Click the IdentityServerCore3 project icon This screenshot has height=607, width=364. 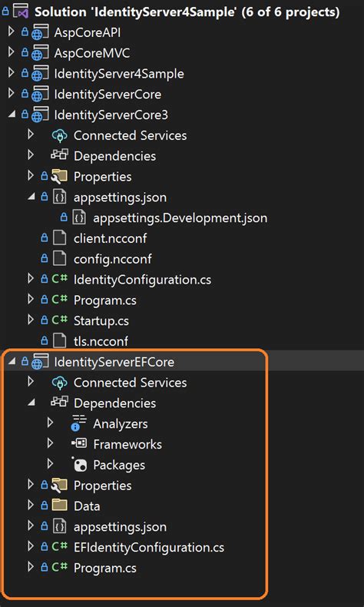(x=39, y=115)
